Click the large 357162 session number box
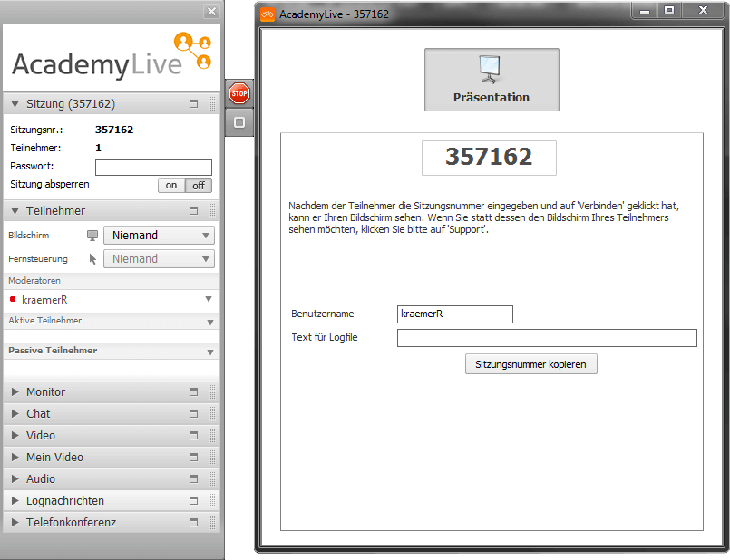 489,158
